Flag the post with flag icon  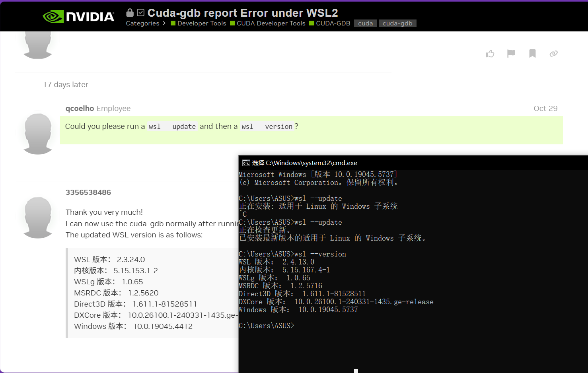coord(511,54)
